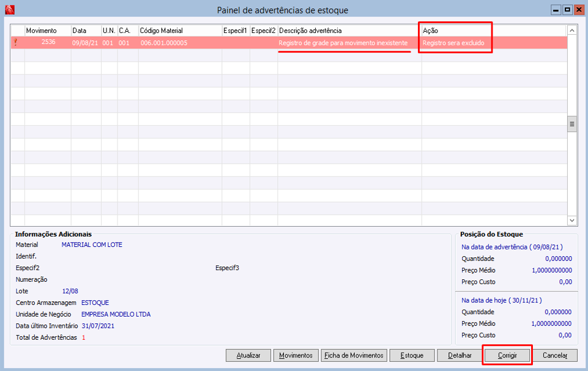This screenshot has width=588, height=371.
Task: Click the date 09/08/21 in the grid row
Action: click(x=85, y=43)
